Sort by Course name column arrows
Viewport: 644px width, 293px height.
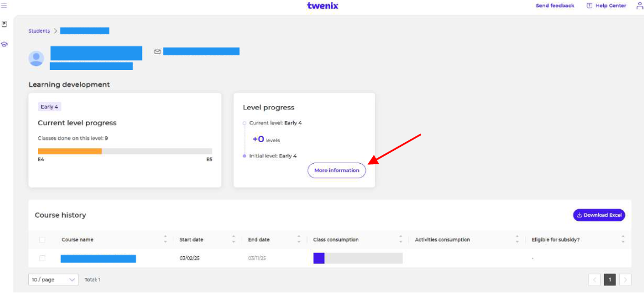(x=166, y=239)
